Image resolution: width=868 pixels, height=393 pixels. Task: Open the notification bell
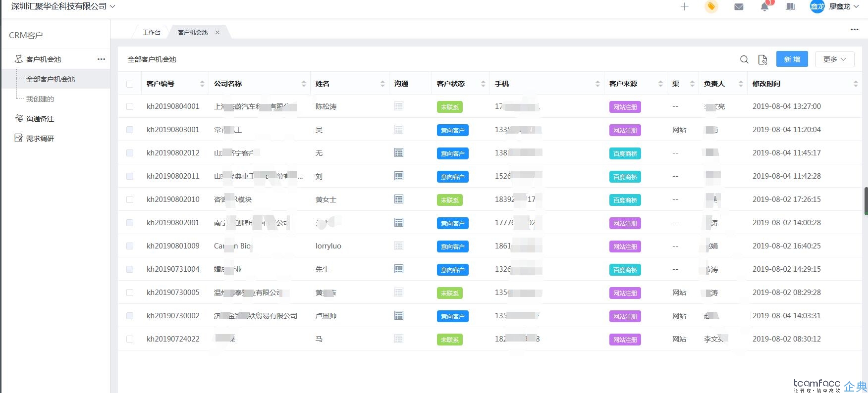pyautogui.click(x=765, y=7)
